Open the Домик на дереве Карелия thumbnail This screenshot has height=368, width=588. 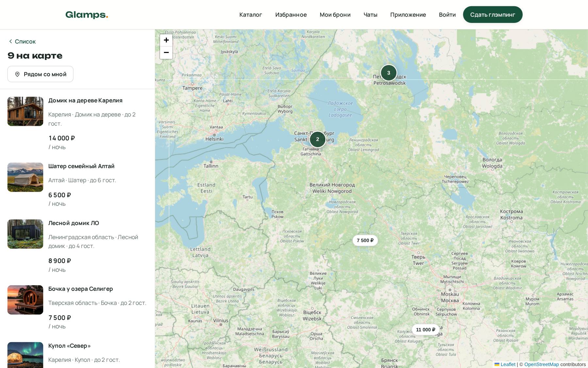[25, 111]
